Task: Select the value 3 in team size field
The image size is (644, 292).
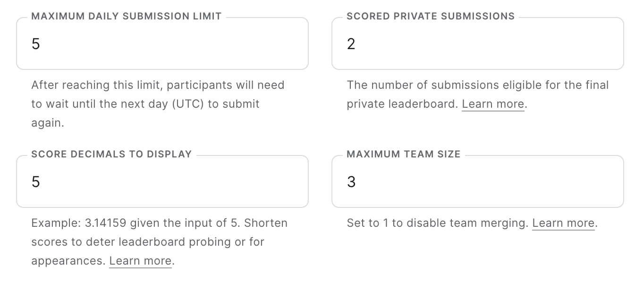Action: click(351, 181)
